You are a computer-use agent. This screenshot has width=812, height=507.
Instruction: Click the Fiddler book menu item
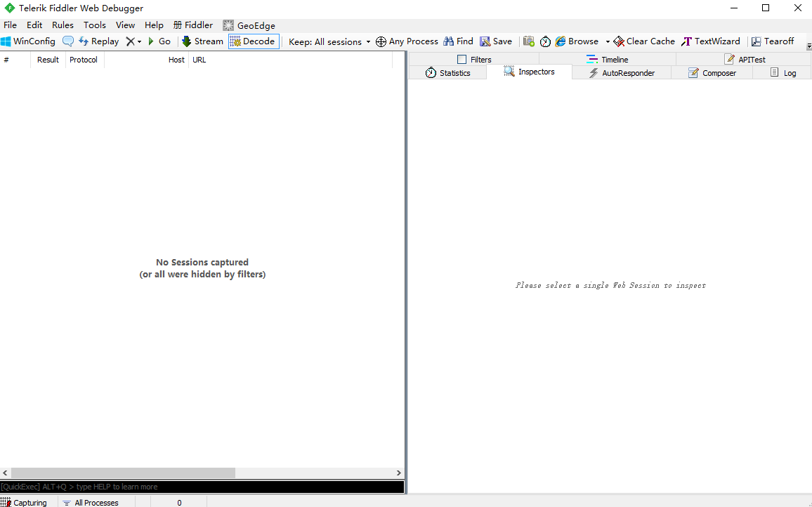click(193, 25)
